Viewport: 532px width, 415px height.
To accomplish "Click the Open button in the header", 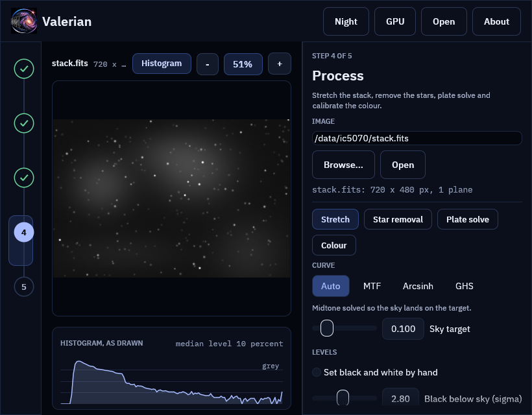I will click(444, 21).
